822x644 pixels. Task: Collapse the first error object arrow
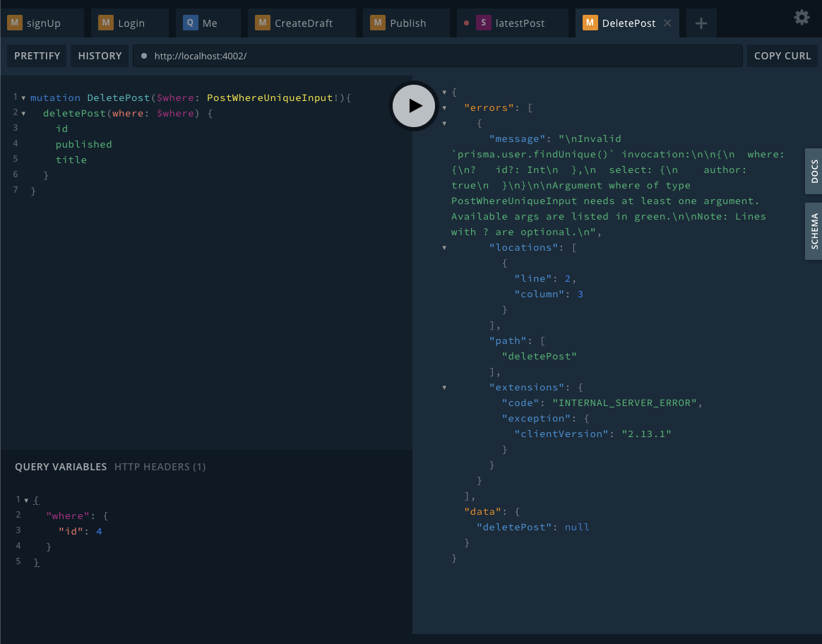click(444, 124)
